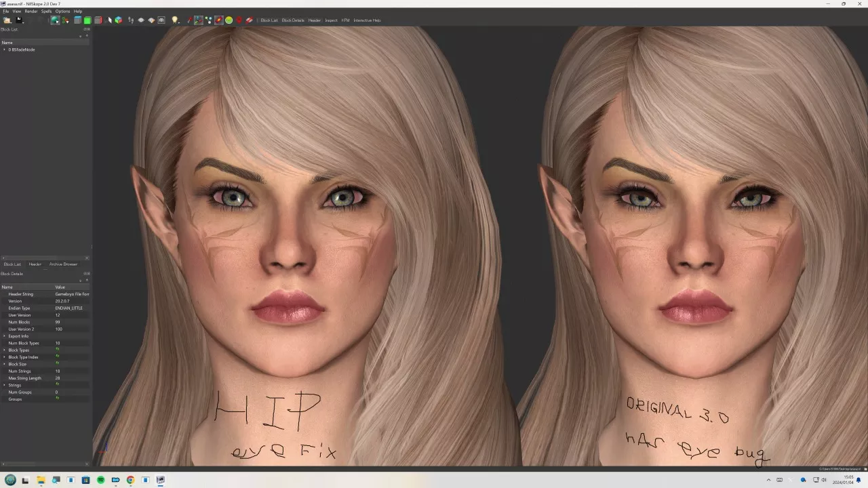Expand the Block Size row
This screenshot has width=868, height=488.
click(4, 364)
